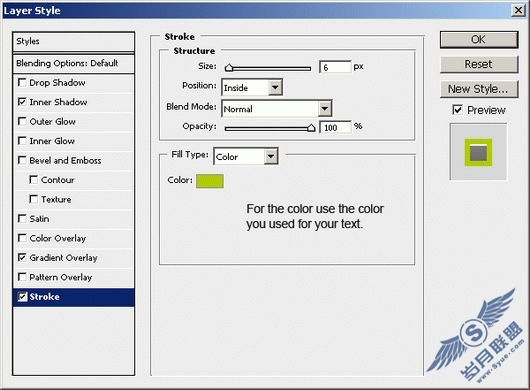The width and height of the screenshot is (530, 390).
Task: Open the Position dropdown
Action: pyautogui.click(x=252, y=88)
